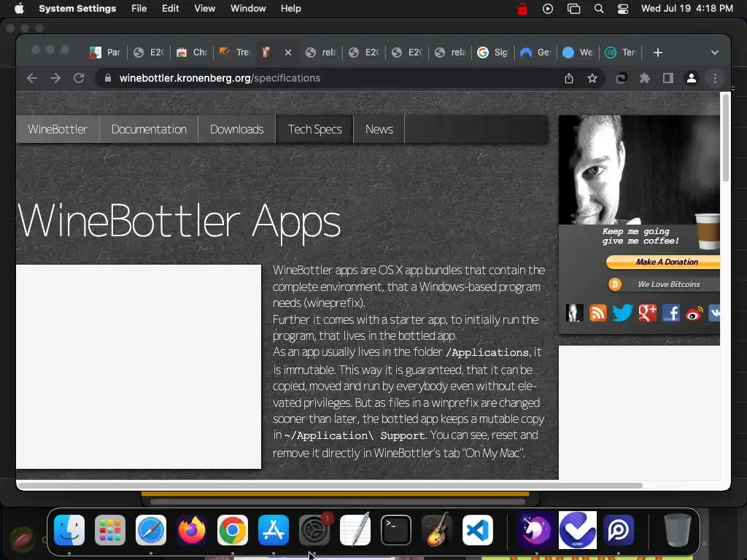Open the Help menu

290,9
